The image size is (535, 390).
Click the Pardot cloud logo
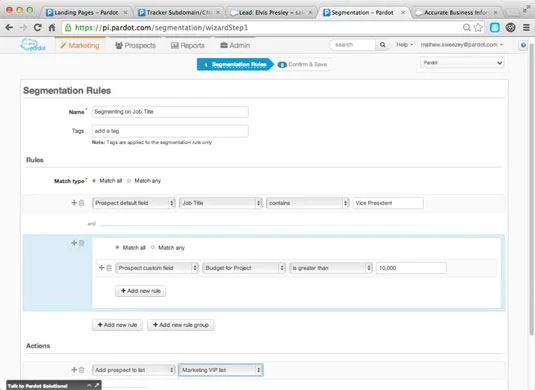point(33,45)
